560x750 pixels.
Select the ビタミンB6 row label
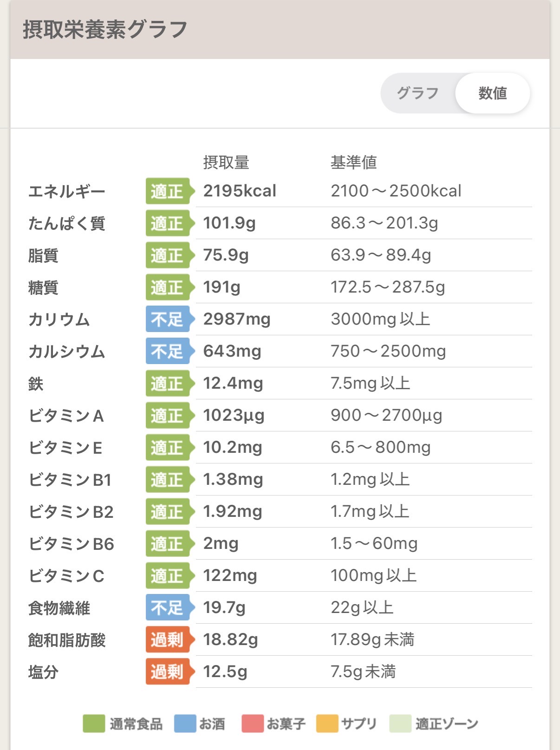(x=72, y=544)
